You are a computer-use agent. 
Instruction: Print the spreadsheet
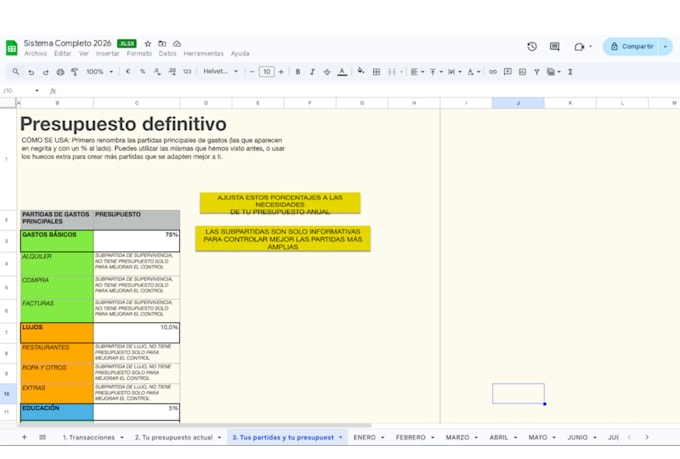click(x=60, y=72)
